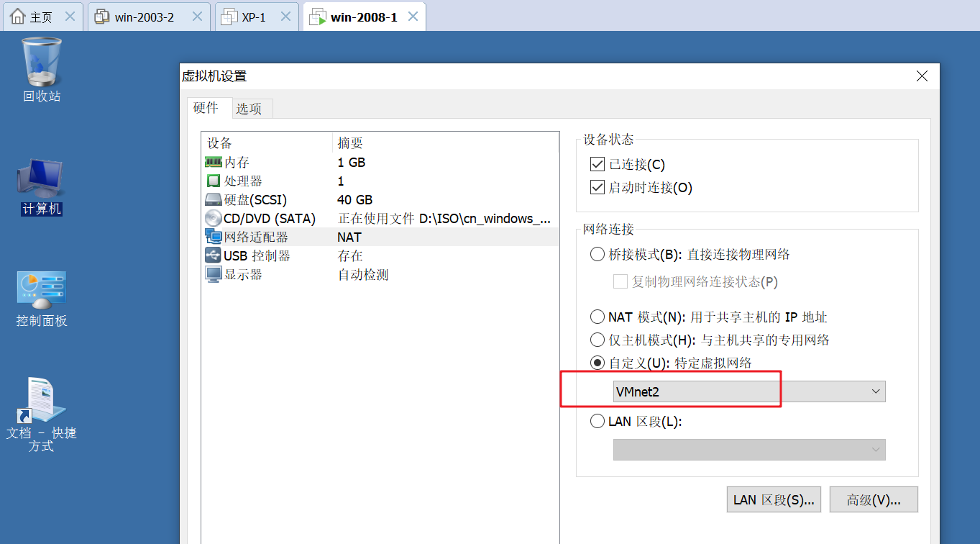Select 桥接模式(B) radio button
Image resolution: width=980 pixels, height=544 pixels.
[597, 254]
